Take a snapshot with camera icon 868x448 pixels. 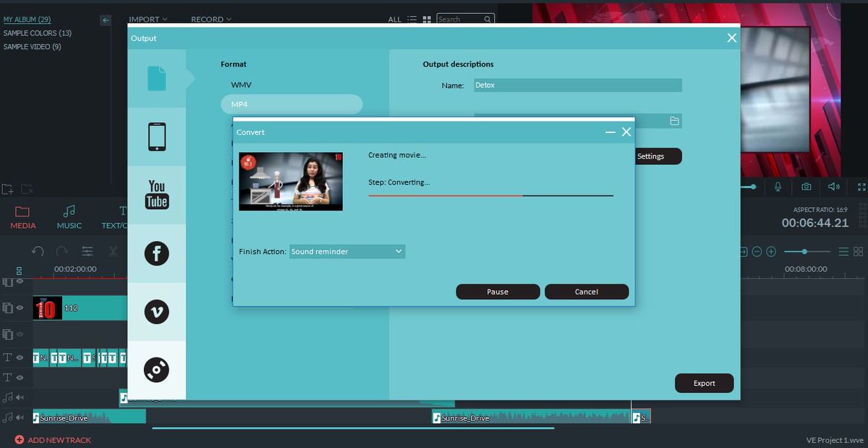(x=806, y=187)
